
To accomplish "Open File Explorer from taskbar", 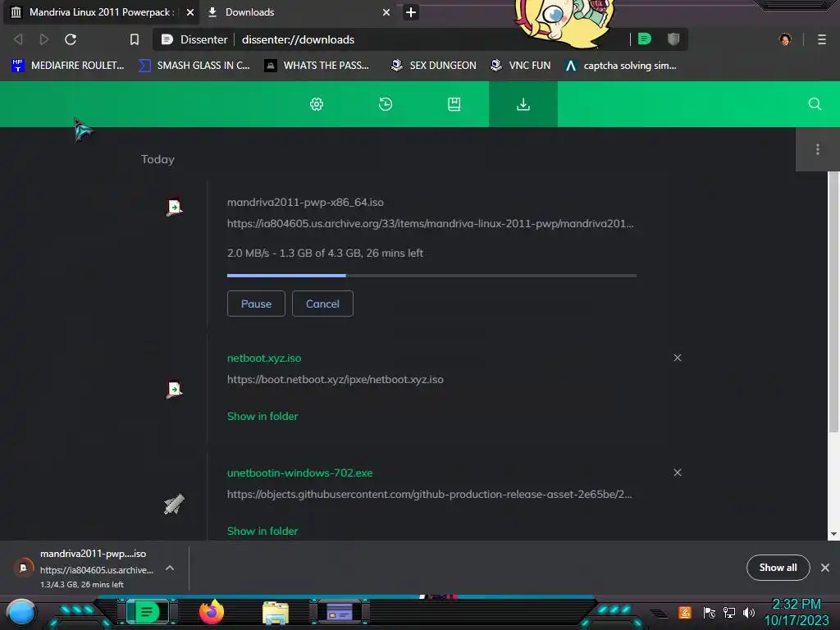I will [x=276, y=613].
